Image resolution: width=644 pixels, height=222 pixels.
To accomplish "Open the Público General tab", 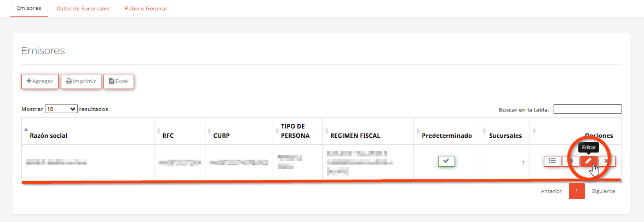I will (146, 8).
